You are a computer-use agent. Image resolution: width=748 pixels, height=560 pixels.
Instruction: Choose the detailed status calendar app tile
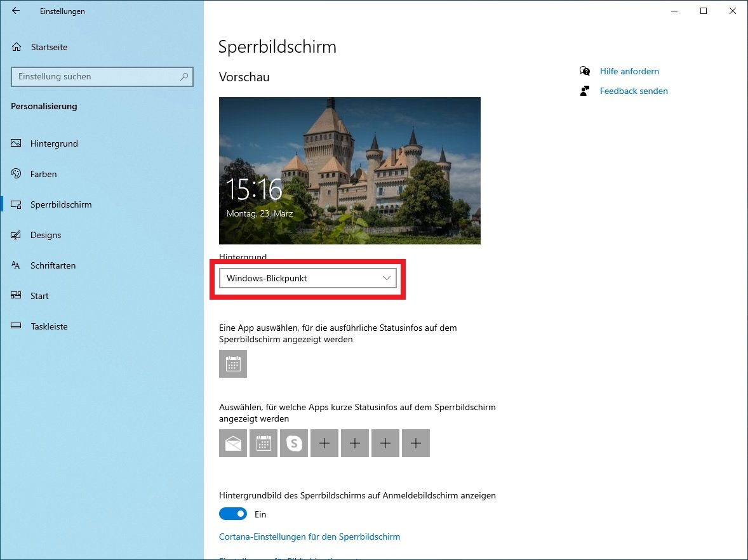tap(233, 364)
